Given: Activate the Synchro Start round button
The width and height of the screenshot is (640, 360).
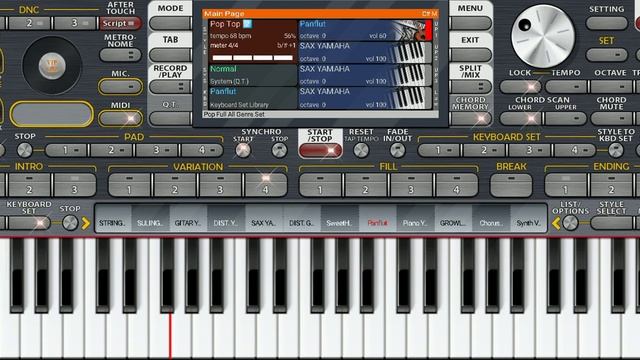Looking at the screenshot, I should [x=243, y=151].
